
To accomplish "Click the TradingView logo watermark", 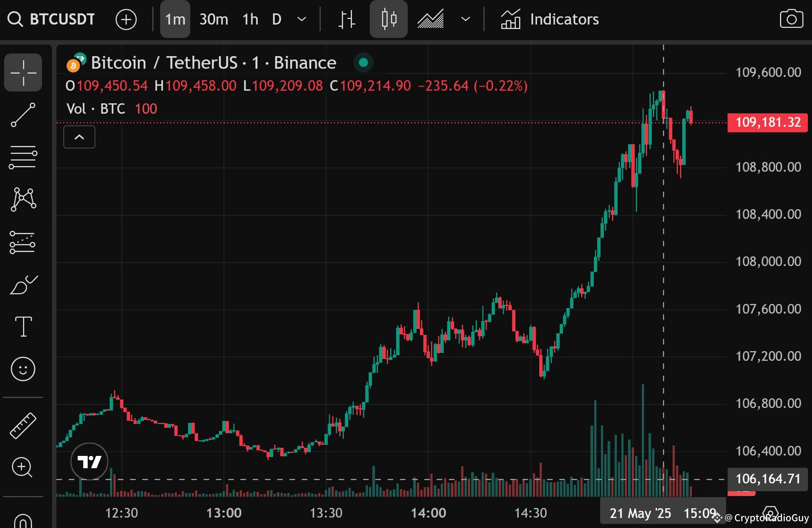I will point(90,461).
